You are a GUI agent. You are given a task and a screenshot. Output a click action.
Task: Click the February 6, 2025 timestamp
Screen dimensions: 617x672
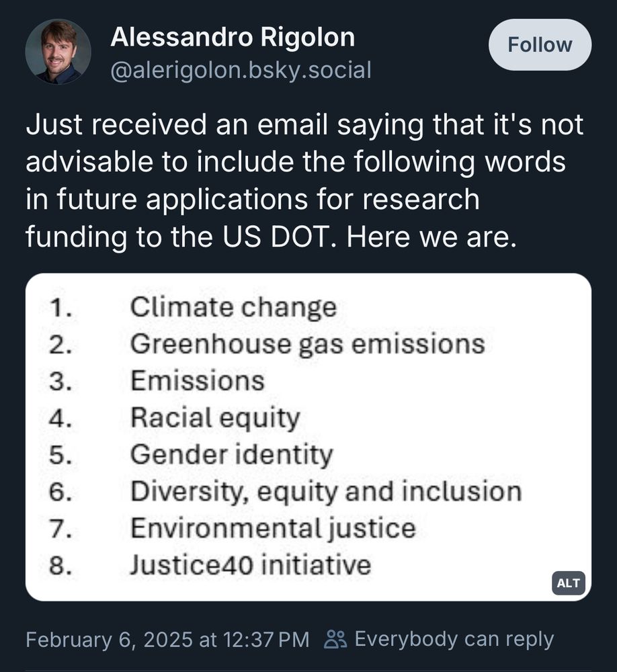click(167, 640)
